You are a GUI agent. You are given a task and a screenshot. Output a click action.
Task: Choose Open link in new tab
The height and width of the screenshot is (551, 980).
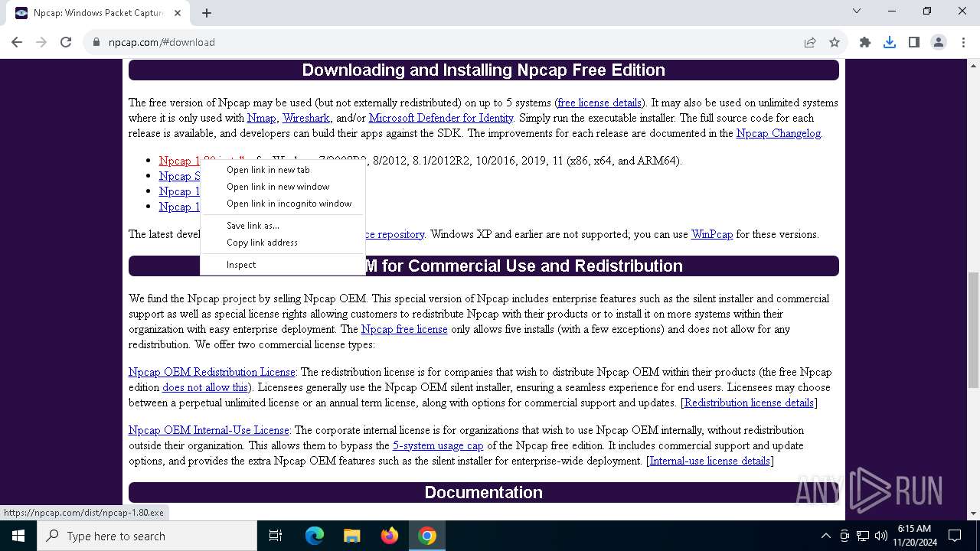pos(283,170)
